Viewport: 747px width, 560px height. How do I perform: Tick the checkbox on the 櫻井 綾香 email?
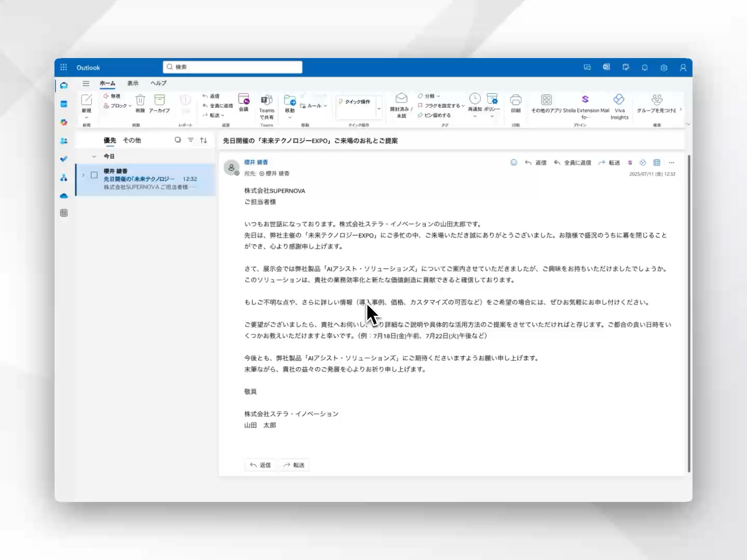coord(94,175)
